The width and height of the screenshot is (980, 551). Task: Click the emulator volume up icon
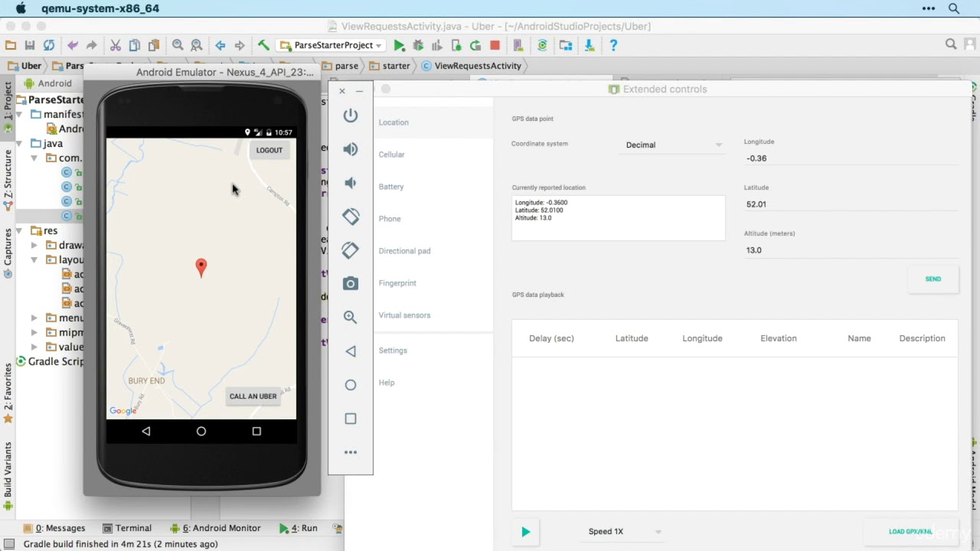pos(350,149)
